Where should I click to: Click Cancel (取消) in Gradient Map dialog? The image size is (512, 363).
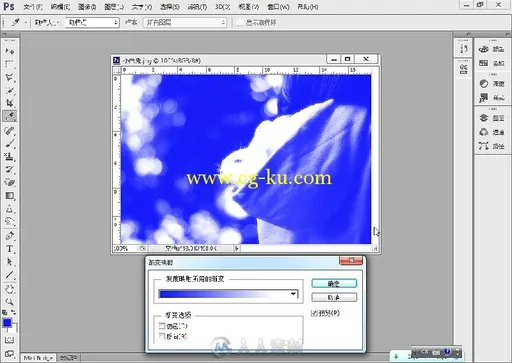(x=334, y=297)
